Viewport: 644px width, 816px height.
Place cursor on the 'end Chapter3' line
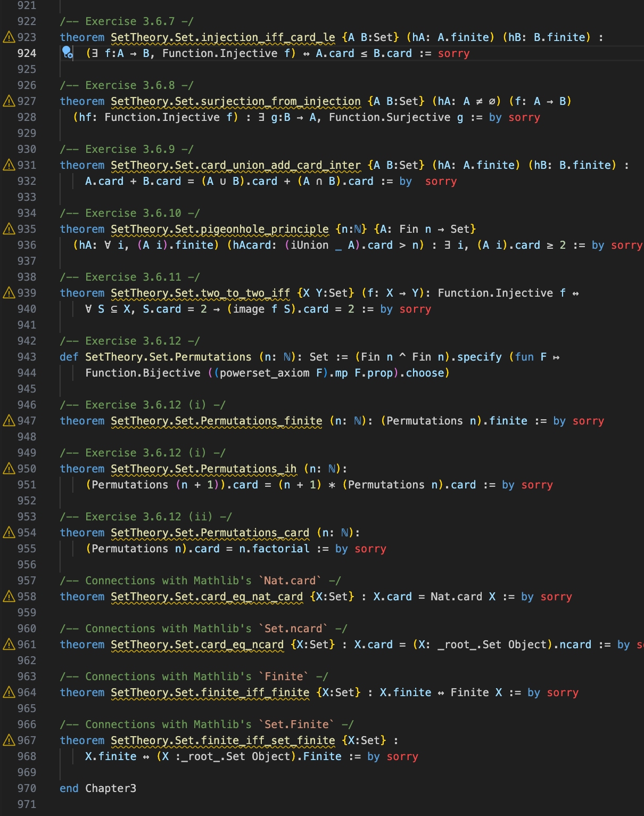98,788
